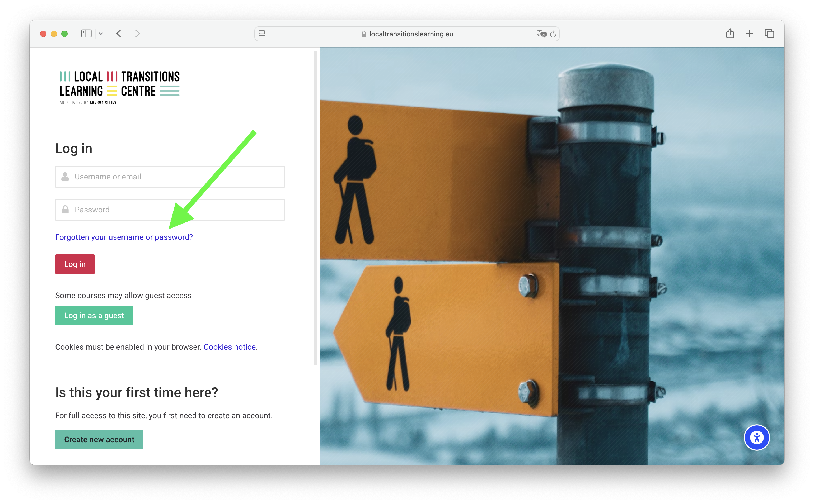Click the translate page icon
The image size is (814, 504).
(541, 34)
